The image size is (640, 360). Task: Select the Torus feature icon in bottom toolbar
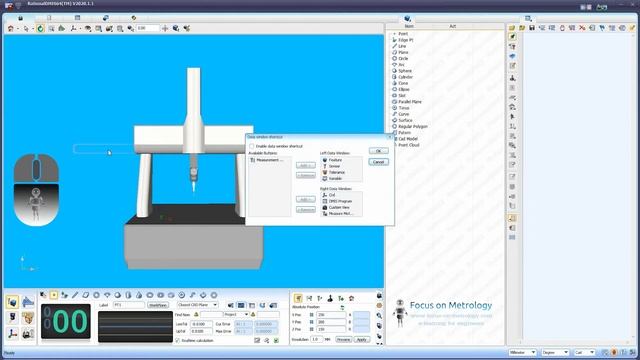pos(182,295)
